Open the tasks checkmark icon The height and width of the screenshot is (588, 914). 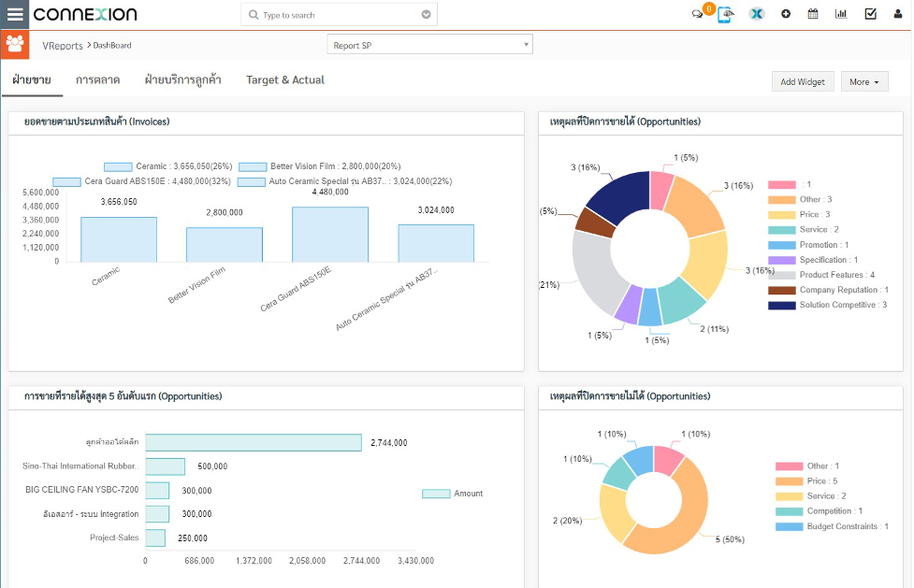[870, 14]
